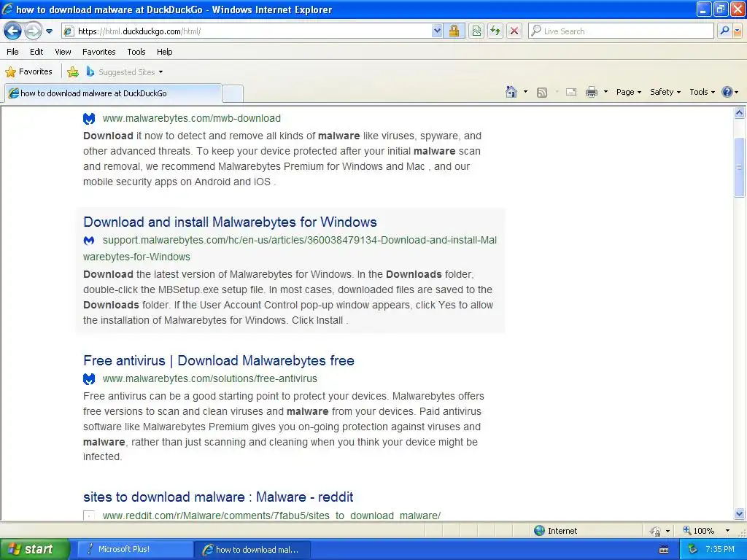Click the malwarebytes.com/solutions/free-antivirus URL
747x560 pixels.
(209, 378)
